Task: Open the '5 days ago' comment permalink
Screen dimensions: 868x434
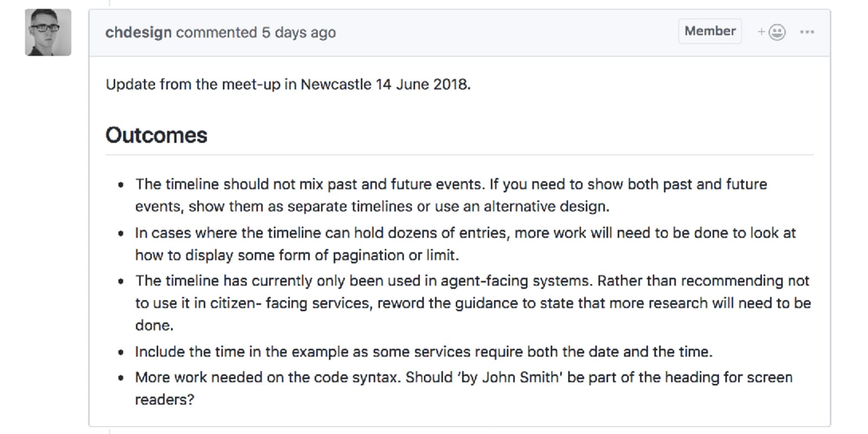Action: coord(298,32)
